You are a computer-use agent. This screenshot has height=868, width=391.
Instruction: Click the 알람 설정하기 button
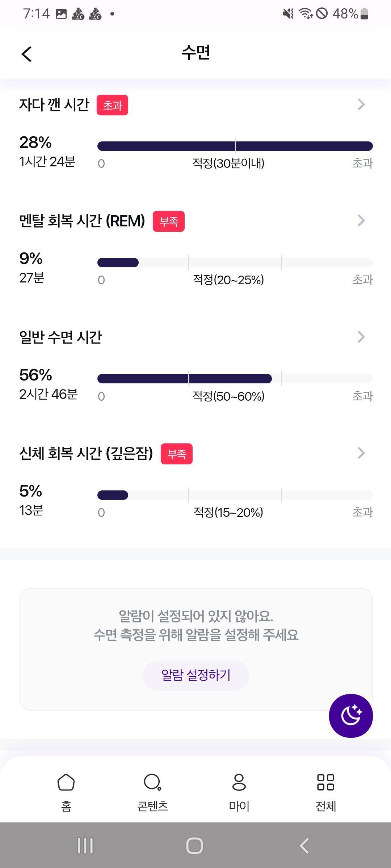point(196,675)
